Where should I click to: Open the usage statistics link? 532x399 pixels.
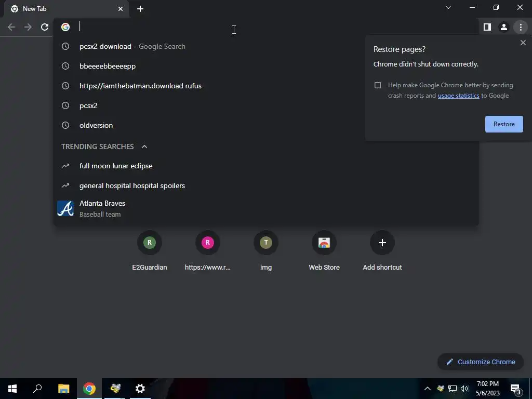[458, 96]
